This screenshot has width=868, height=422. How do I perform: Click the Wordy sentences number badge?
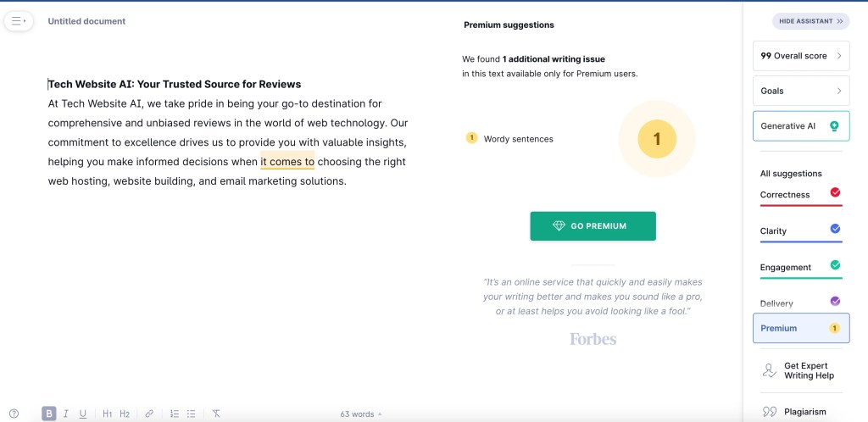click(471, 138)
